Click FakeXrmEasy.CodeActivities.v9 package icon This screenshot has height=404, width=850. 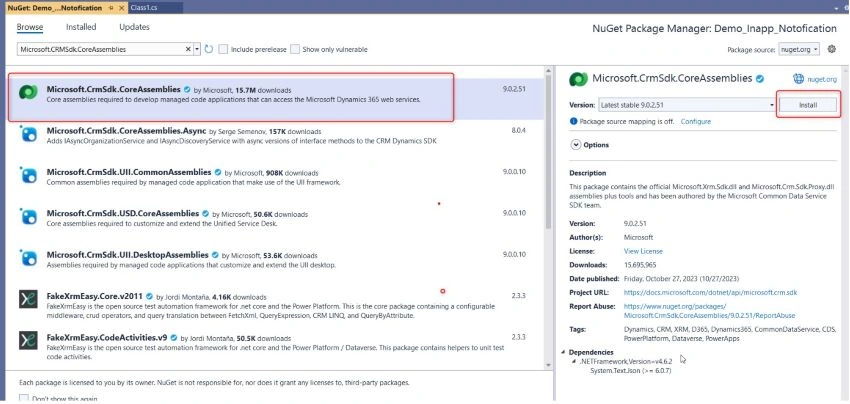pos(28,340)
